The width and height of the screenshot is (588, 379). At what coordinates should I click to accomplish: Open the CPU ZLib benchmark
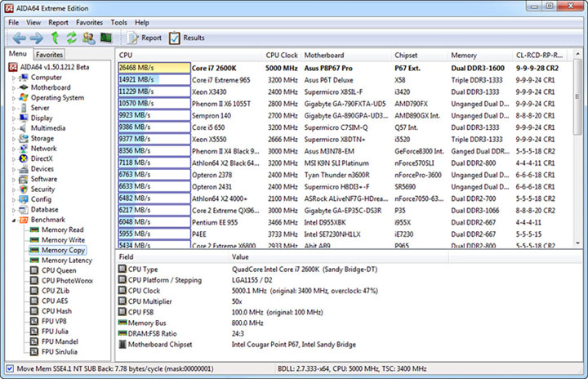(x=56, y=291)
